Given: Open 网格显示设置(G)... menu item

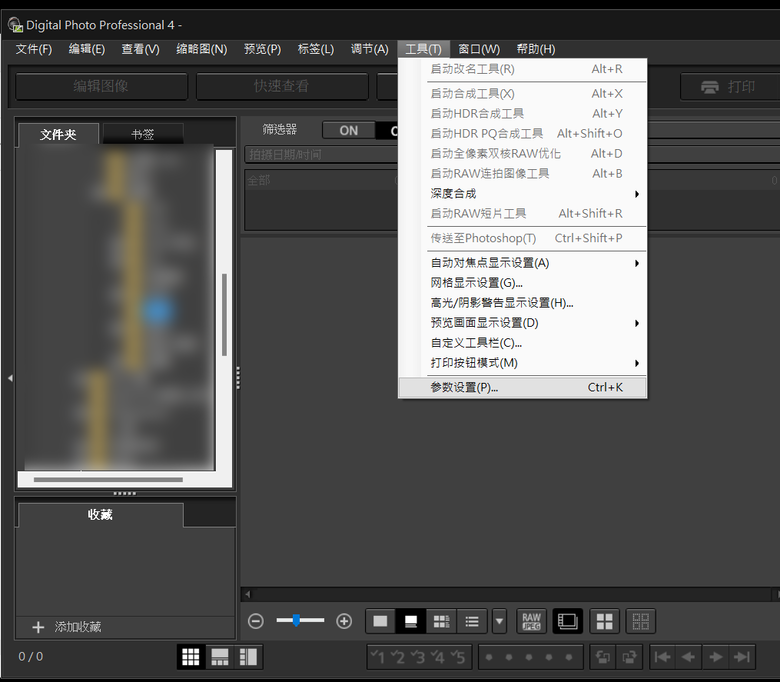Looking at the screenshot, I should 522,283.
